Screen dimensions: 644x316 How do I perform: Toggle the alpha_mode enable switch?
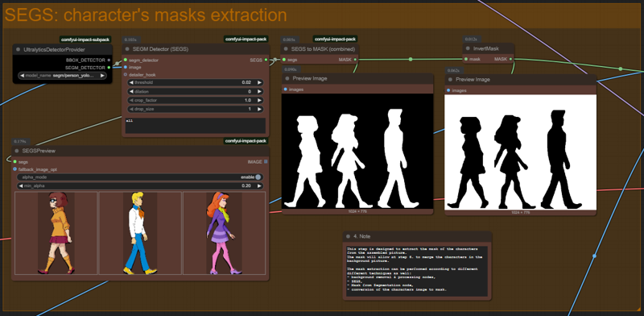pos(258,177)
